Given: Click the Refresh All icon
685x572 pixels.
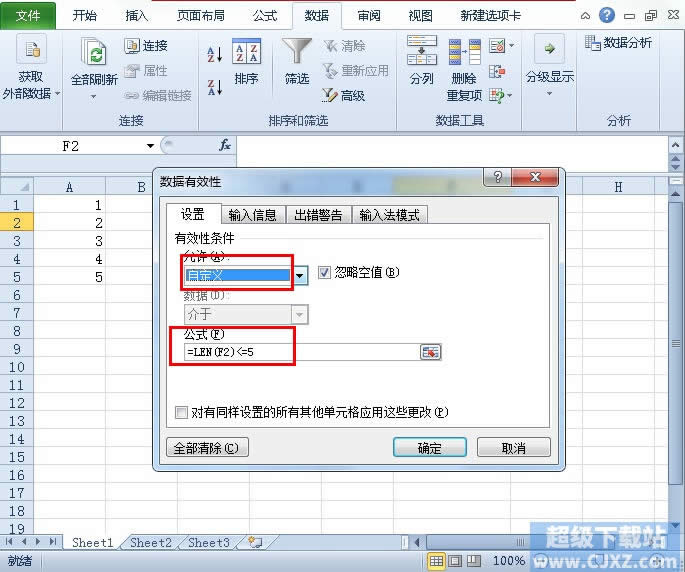Looking at the screenshot, I should click(93, 52).
